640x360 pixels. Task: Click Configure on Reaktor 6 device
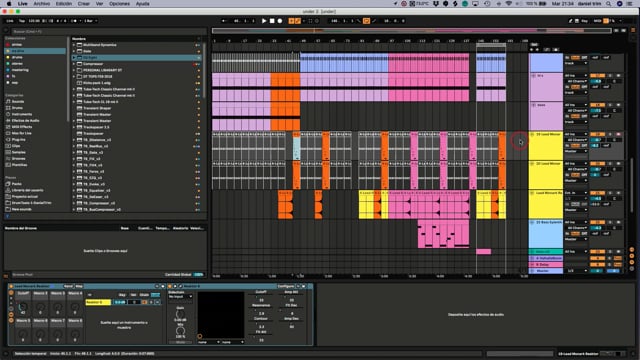pyautogui.click(x=286, y=287)
